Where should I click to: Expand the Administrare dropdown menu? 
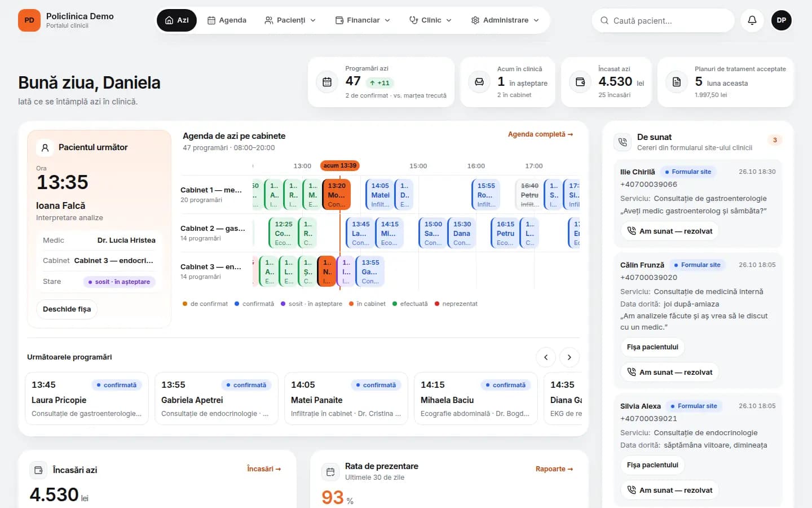coord(505,20)
